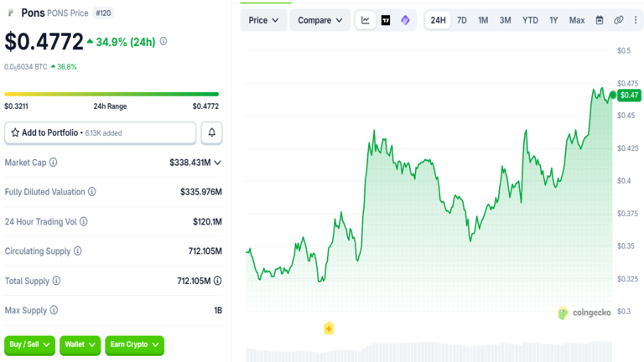Image resolution: width=644 pixels, height=362 pixels.
Task: Click the 0.0₅6034 BTC value
Action: click(26, 67)
